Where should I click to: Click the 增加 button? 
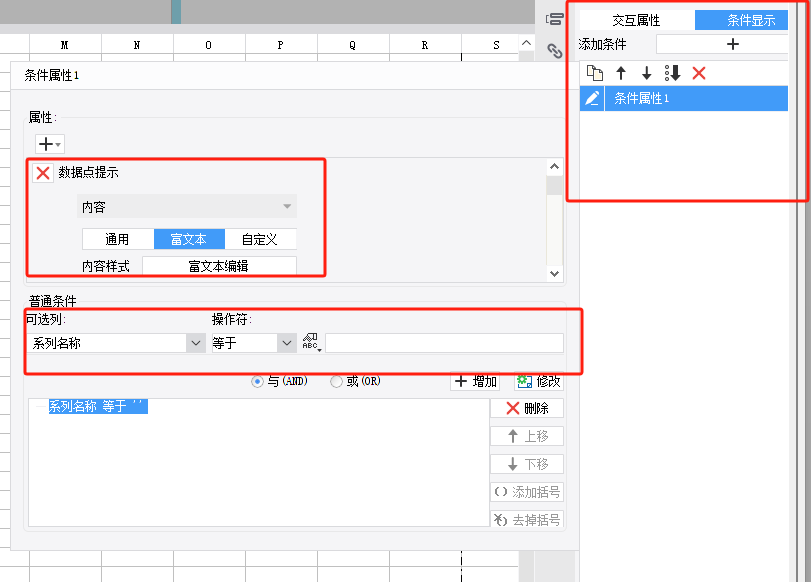click(x=475, y=382)
